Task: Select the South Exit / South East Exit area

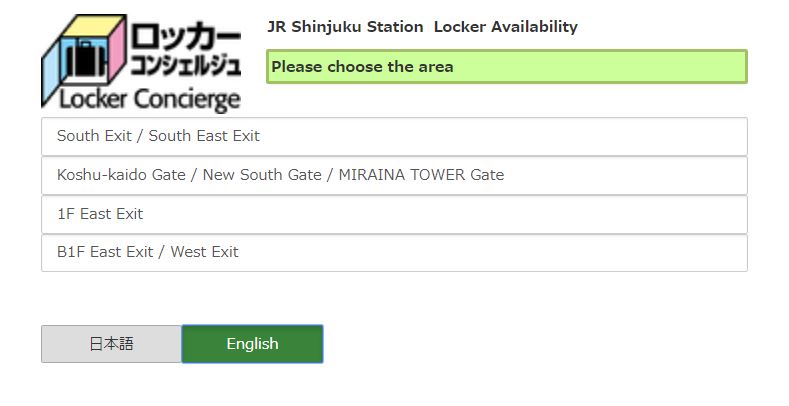Action: point(394,136)
